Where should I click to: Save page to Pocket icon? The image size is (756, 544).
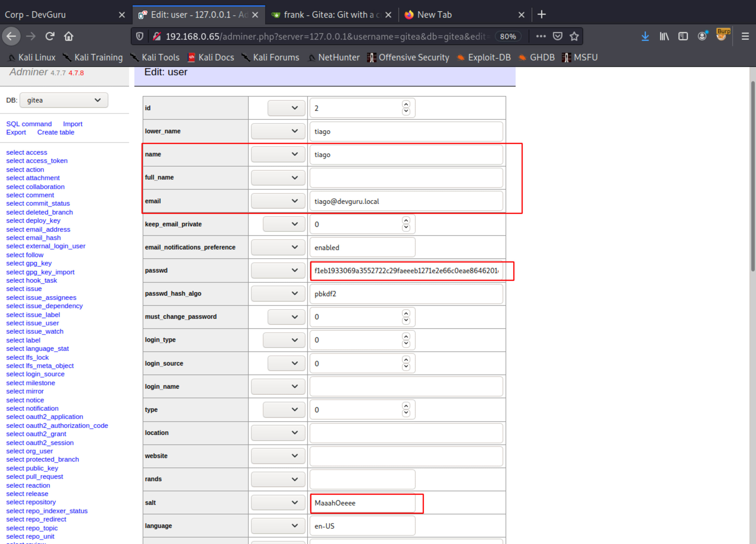(x=558, y=36)
